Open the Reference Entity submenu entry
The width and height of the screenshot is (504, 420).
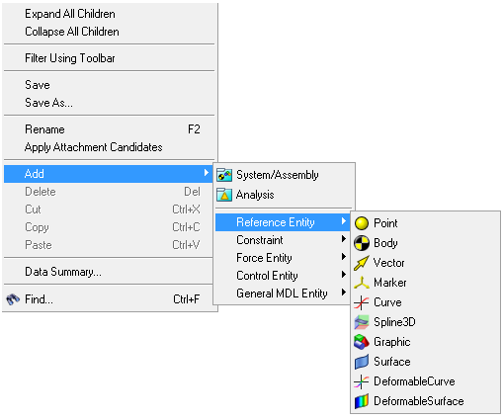point(283,222)
